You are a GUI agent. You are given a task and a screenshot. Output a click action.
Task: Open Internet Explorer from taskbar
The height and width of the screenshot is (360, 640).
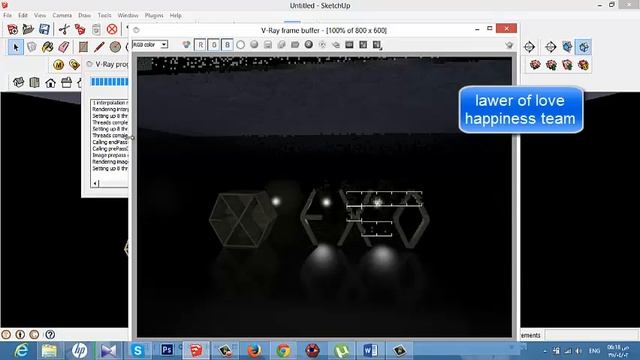tap(21, 350)
